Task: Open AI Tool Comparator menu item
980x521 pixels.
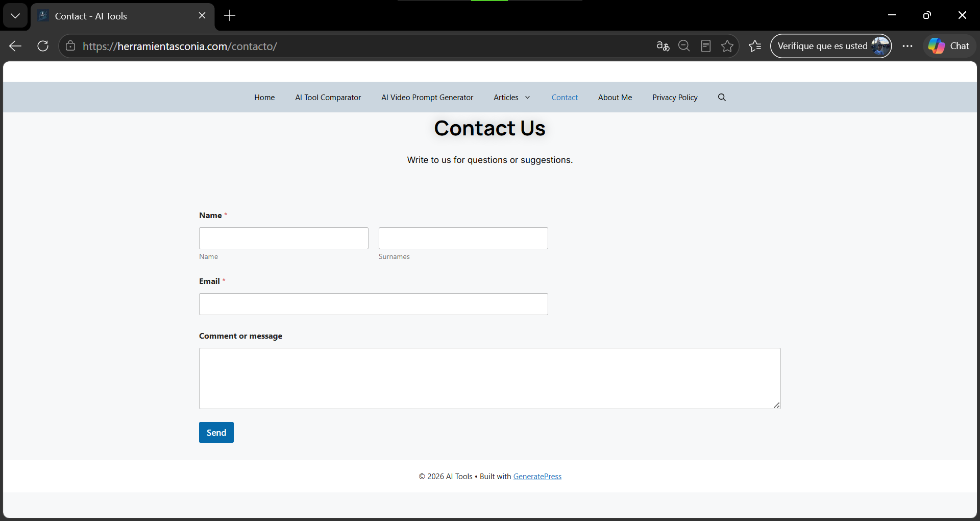Action: [x=328, y=97]
